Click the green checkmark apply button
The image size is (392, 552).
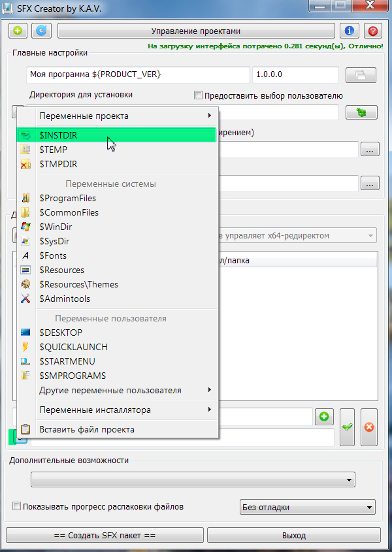click(348, 427)
